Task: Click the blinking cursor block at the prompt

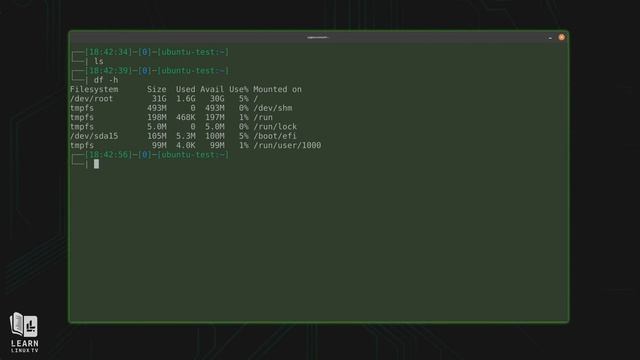Action: click(x=96, y=164)
